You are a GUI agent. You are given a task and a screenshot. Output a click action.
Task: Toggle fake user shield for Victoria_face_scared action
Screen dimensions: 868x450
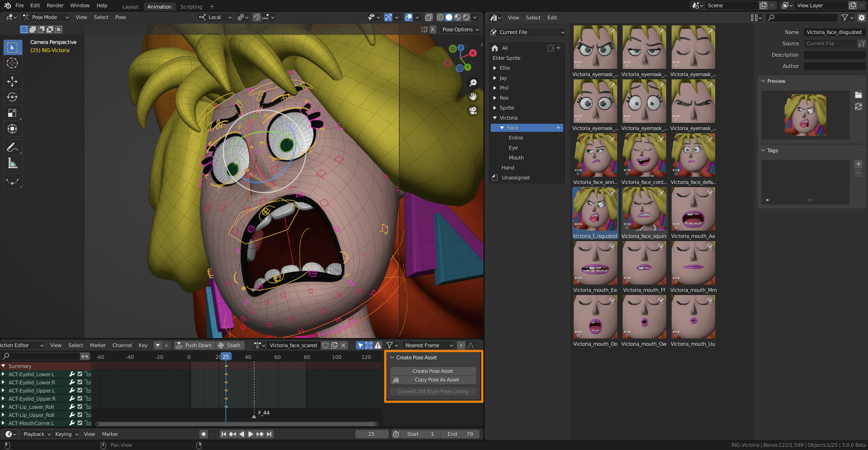326,345
